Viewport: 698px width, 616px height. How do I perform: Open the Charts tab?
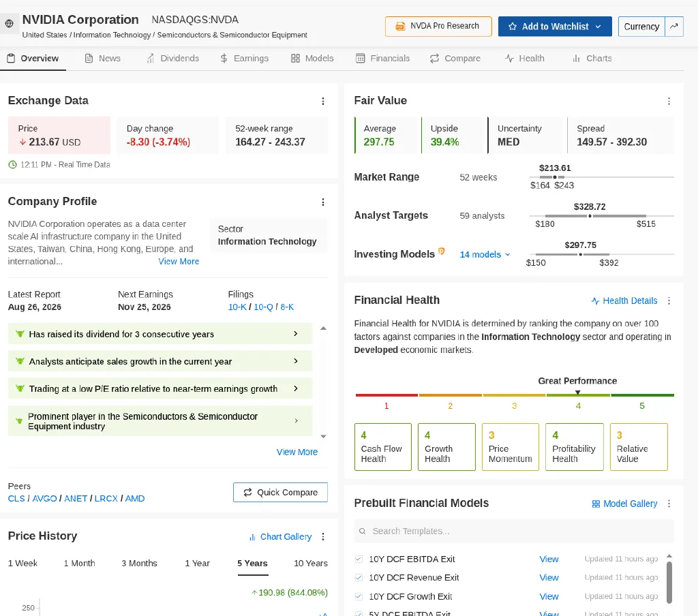coord(592,59)
